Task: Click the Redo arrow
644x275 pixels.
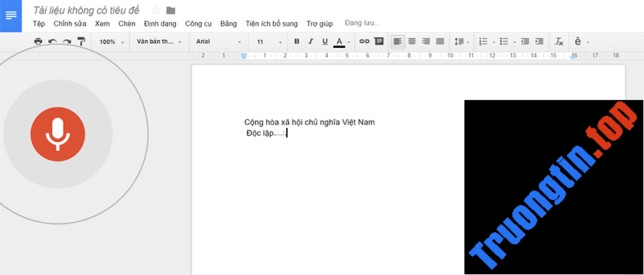Action: tap(67, 41)
